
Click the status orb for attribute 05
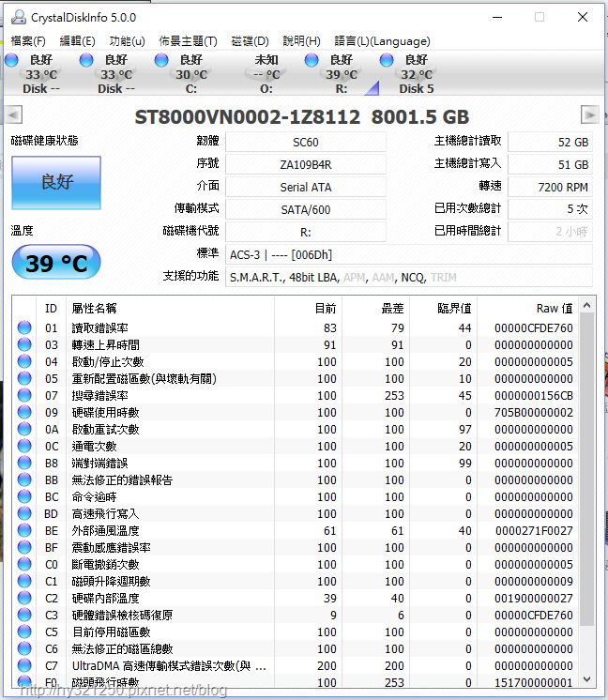coord(24,378)
